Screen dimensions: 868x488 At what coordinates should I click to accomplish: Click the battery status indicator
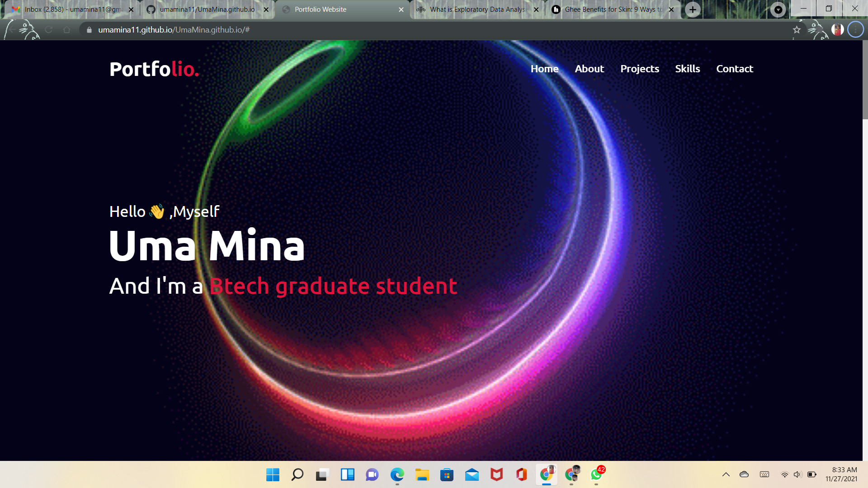pyautogui.click(x=811, y=474)
